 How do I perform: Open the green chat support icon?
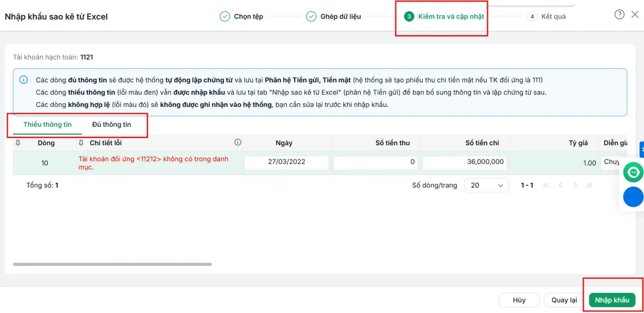pyautogui.click(x=633, y=172)
